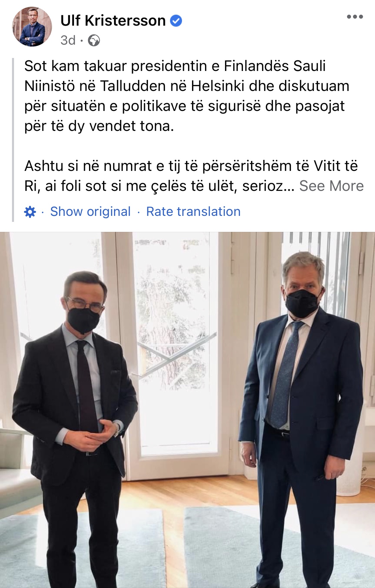375x588 pixels.
Task: Click the Ulf Kristersson name link
Action: click(x=113, y=21)
